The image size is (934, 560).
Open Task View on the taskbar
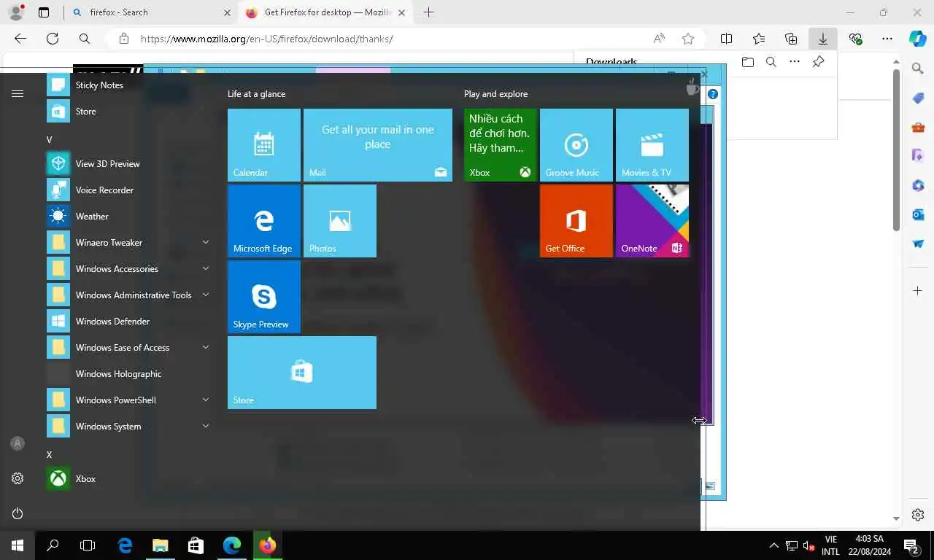[x=88, y=545]
